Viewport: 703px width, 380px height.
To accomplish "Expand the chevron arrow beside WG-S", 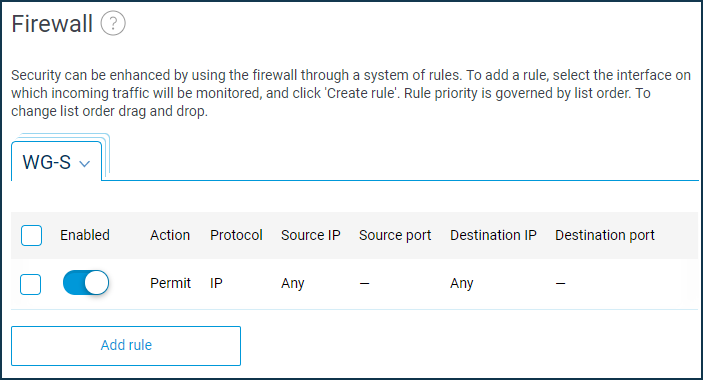I will coord(84,164).
